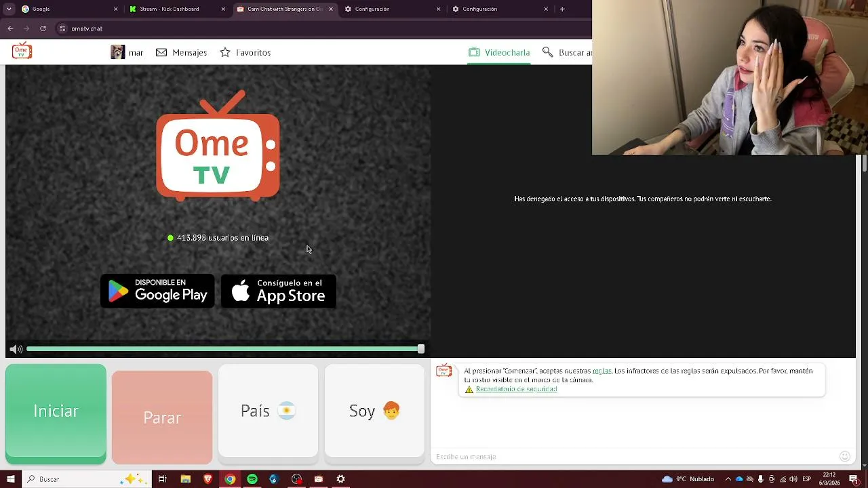Click the taskbar Buscar search box
The height and width of the screenshot is (488, 868).
[x=85, y=479]
